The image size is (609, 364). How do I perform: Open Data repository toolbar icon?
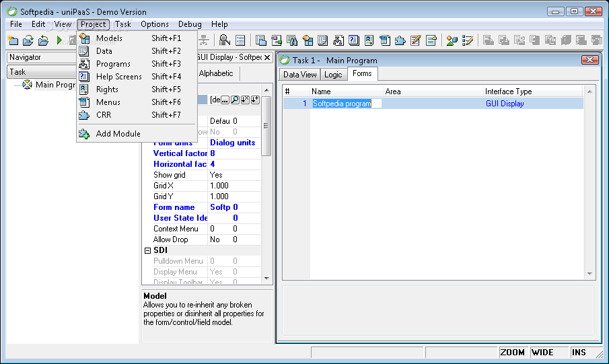(x=323, y=40)
